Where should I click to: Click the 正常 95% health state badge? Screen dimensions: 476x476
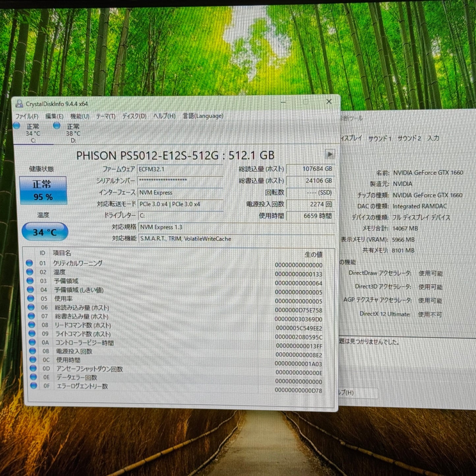(x=43, y=189)
